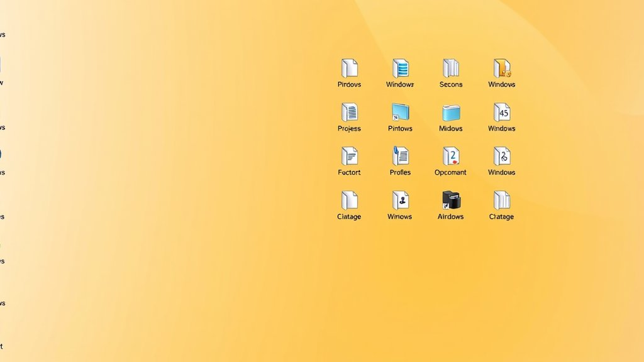Viewport: 644px width, 362px height.
Task: Open the Secons file icon
Action: point(451,68)
